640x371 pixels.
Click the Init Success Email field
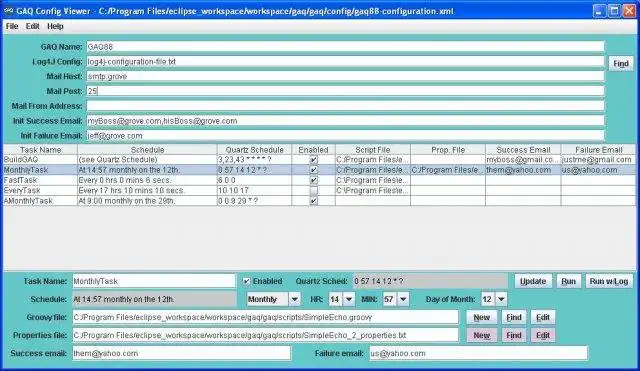click(345, 121)
